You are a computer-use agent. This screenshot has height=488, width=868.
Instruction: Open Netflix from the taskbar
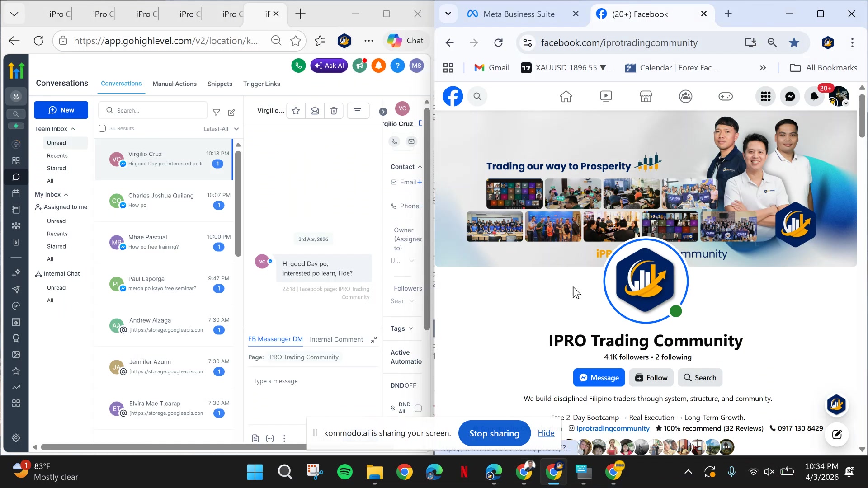464,472
